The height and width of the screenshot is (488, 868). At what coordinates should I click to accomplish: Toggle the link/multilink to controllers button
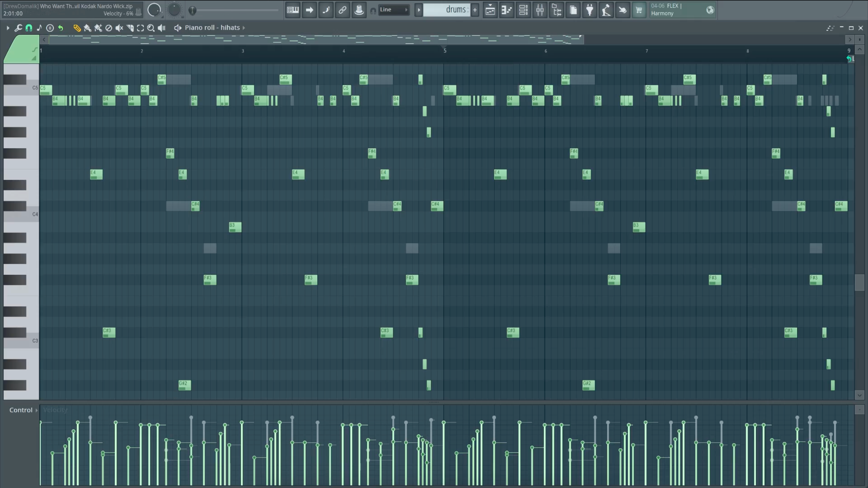[342, 10]
